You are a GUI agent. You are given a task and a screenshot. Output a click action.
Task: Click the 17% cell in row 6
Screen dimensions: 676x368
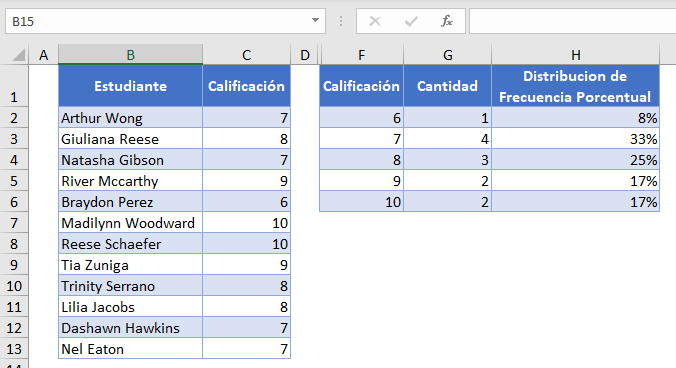point(576,202)
